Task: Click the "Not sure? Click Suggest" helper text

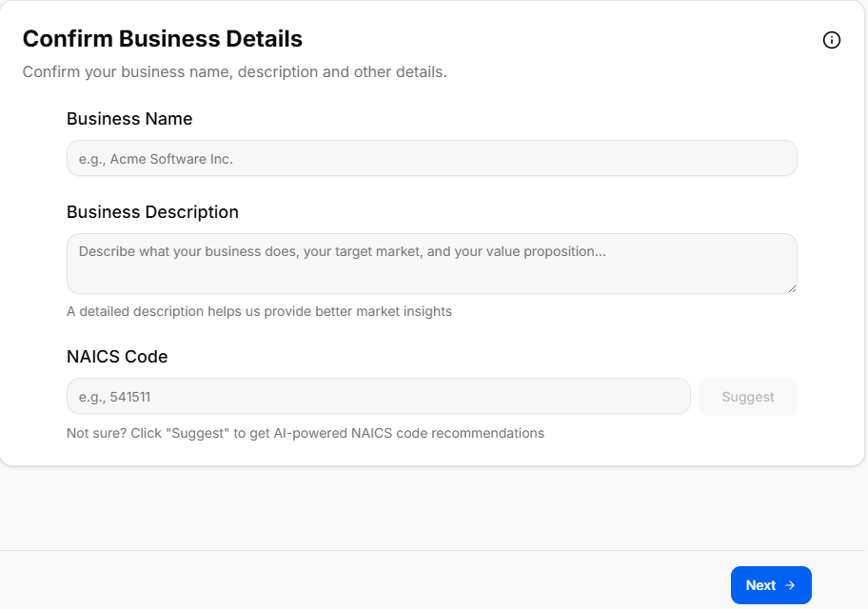Action: pyautogui.click(x=306, y=433)
